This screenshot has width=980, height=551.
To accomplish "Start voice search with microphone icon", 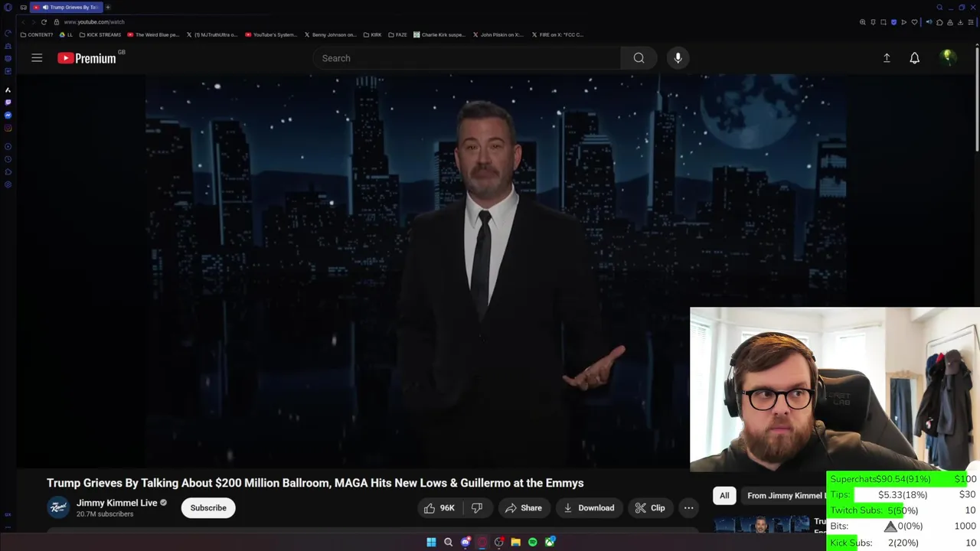I will tap(678, 58).
